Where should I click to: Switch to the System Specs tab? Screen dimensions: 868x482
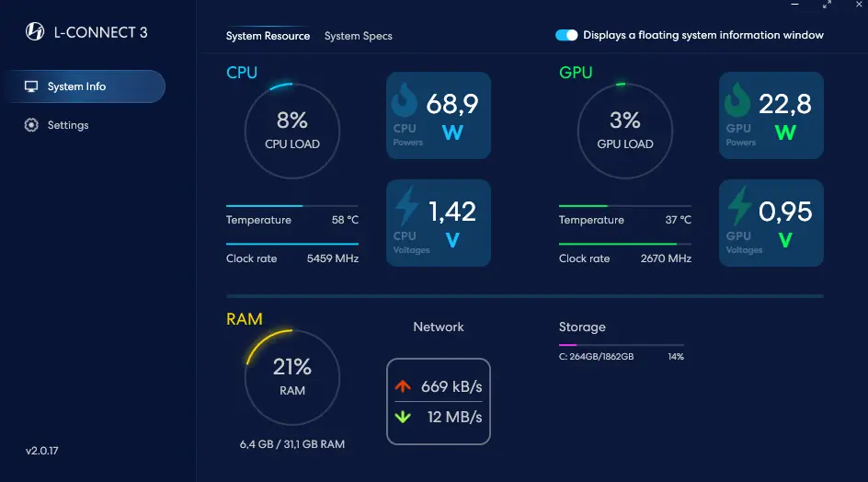click(359, 36)
